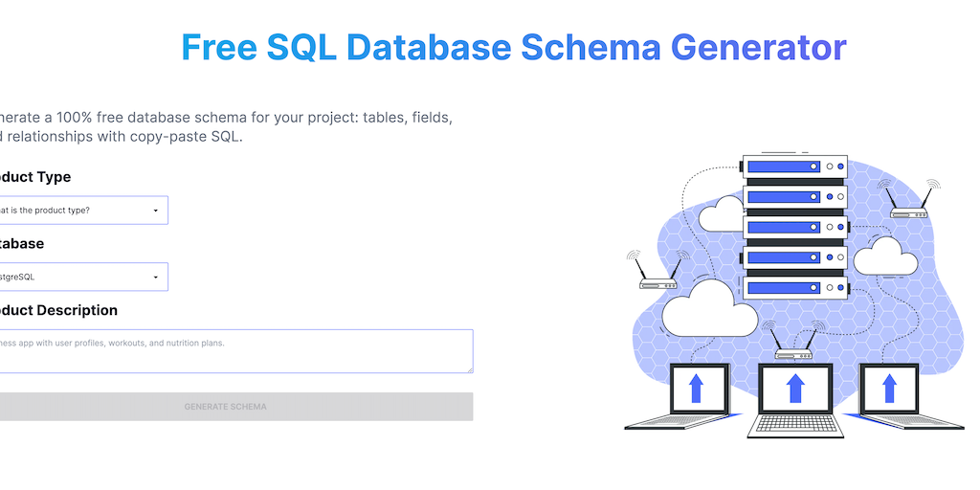Click the Product Description label
The width and height of the screenshot is (980, 490).
click(59, 310)
